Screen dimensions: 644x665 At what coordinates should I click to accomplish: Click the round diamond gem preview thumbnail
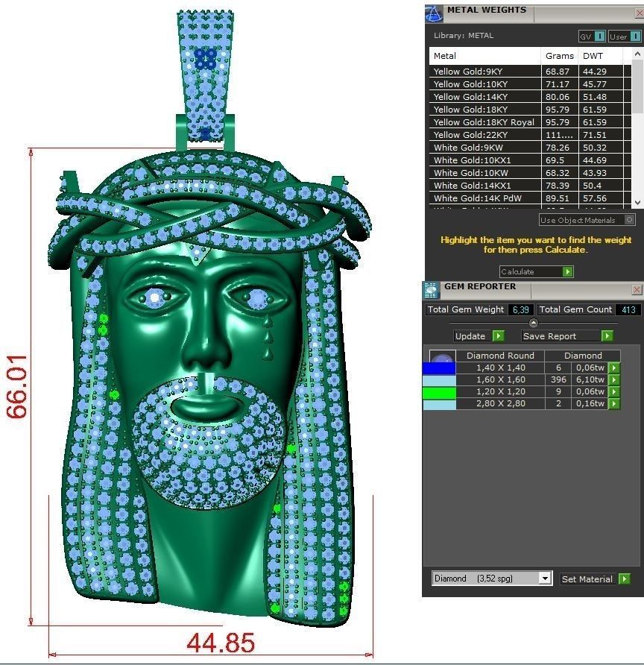click(443, 356)
